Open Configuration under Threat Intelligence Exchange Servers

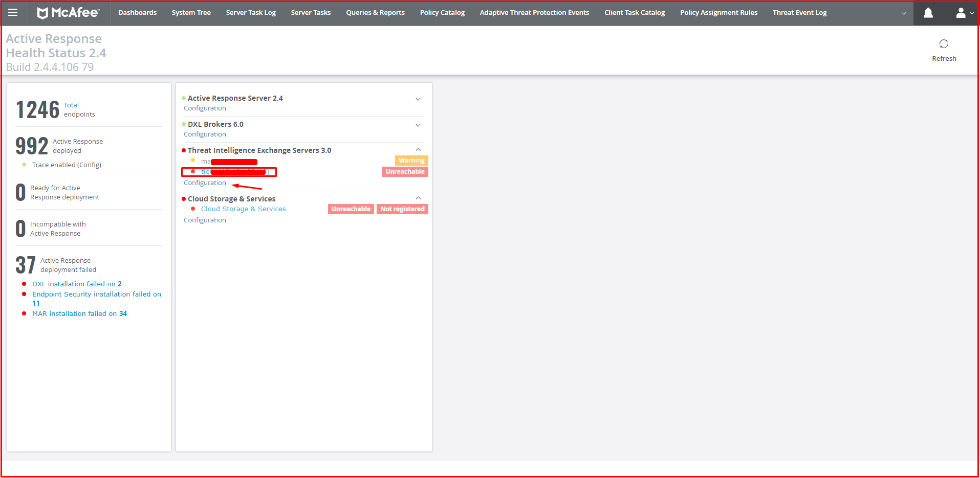pos(205,183)
